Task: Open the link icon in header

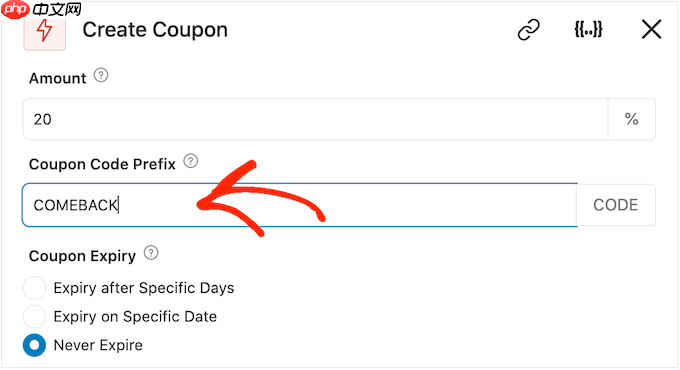Action: 529,30
